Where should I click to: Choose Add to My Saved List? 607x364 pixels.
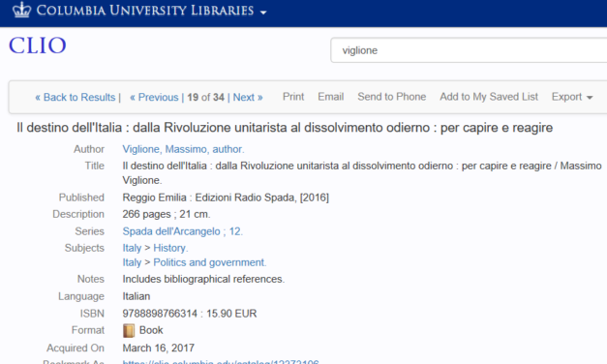pyautogui.click(x=489, y=97)
